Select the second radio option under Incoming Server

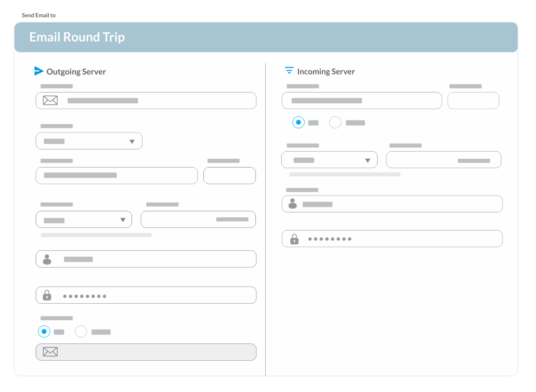[335, 122]
